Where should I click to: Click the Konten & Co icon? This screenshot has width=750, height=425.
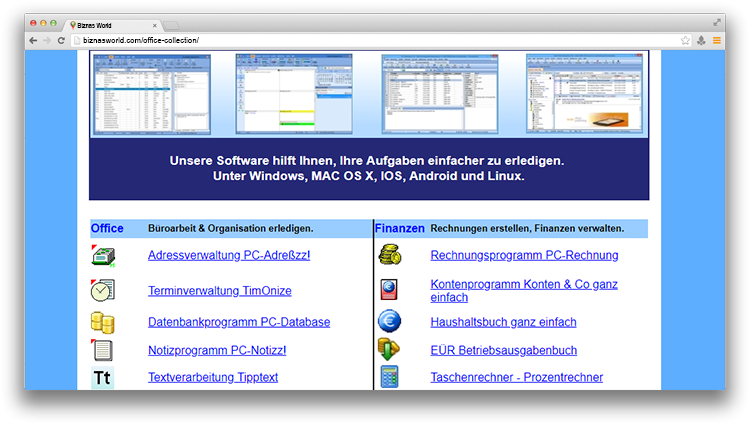click(389, 290)
